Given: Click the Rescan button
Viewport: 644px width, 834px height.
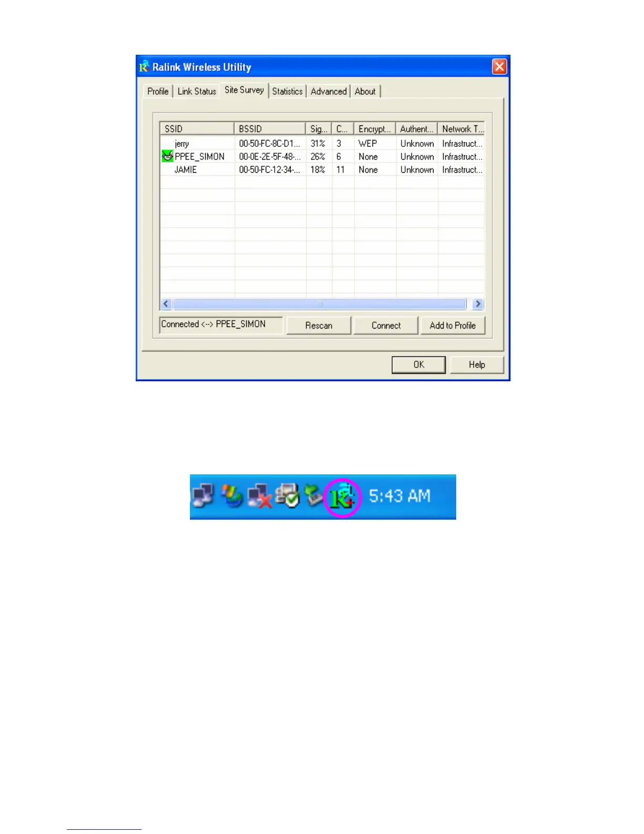Looking at the screenshot, I should point(319,325).
